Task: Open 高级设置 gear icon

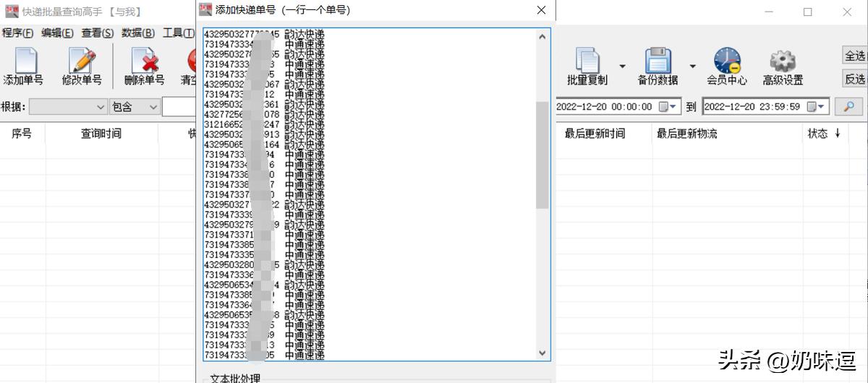Action: [783, 60]
